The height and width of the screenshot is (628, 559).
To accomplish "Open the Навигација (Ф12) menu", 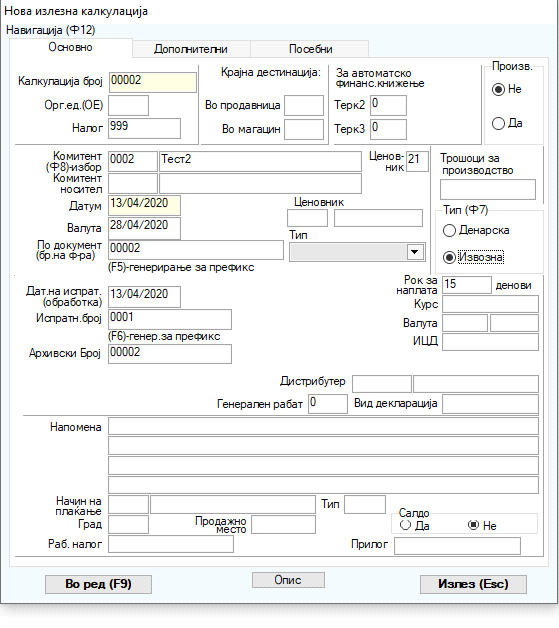I will point(50,30).
